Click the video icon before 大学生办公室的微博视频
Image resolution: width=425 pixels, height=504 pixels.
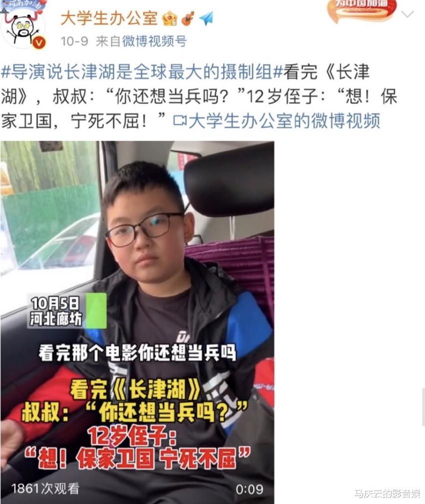[179, 121]
